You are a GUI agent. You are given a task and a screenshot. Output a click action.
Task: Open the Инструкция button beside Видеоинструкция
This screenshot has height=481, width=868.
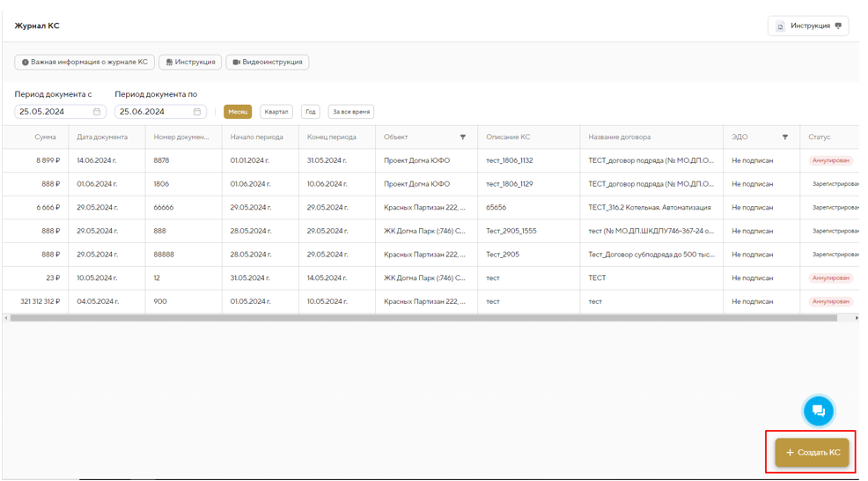(190, 63)
